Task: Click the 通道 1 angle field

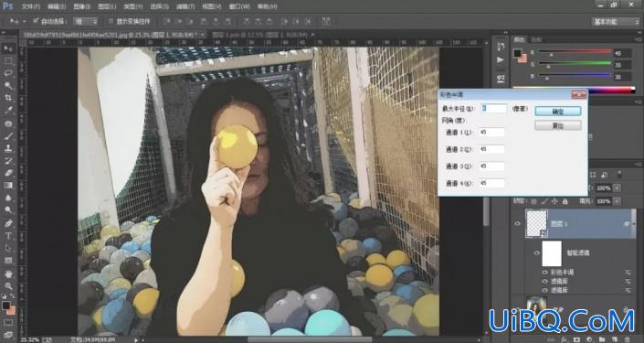Action: tap(491, 132)
